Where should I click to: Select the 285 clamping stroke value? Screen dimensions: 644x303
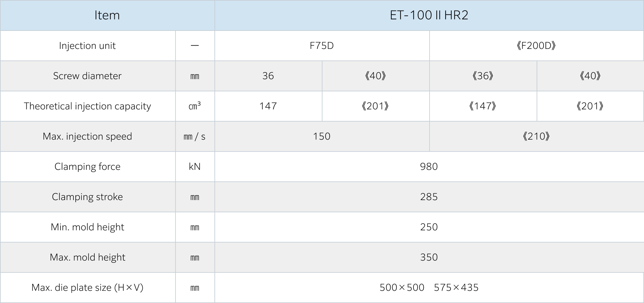pos(429,197)
